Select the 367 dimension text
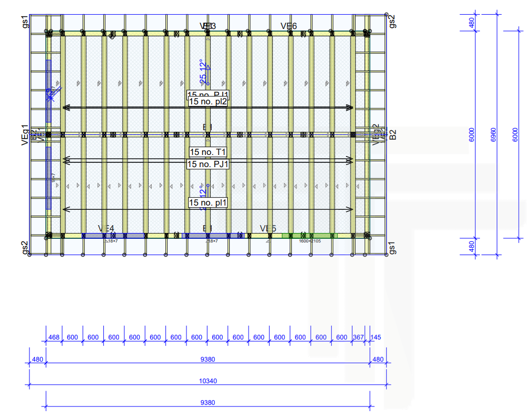Viewport: 532px width, 418px height. [358, 337]
